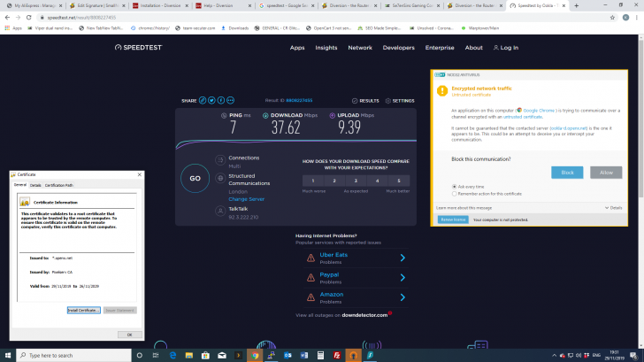The width and height of the screenshot is (644, 362).
Task: Open FileZilla from taskbar
Action: point(337,356)
